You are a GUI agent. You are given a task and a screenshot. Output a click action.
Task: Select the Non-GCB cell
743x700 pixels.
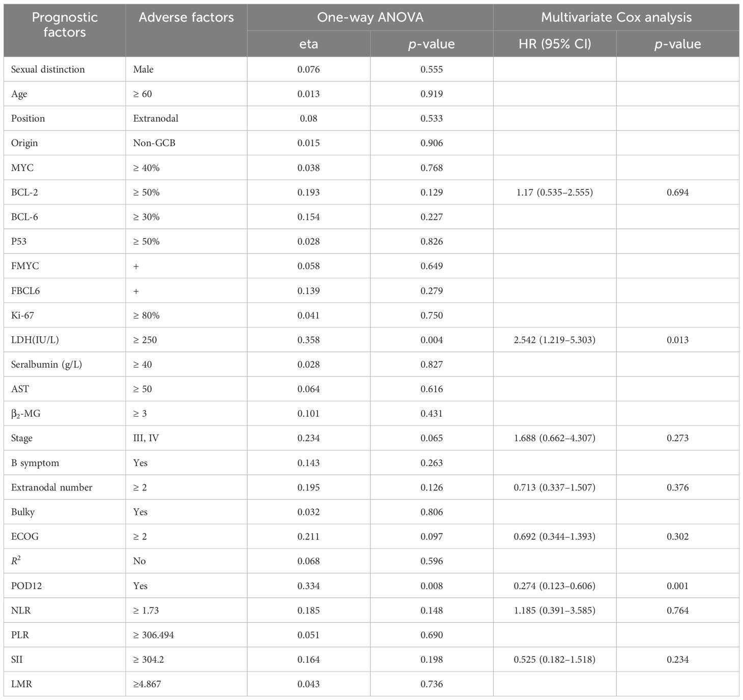154,143
